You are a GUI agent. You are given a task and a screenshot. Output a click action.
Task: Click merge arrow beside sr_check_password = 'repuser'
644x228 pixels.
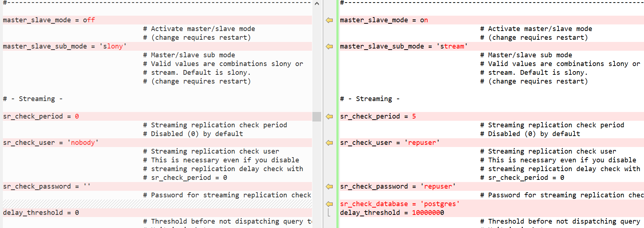click(x=329, y=186)
